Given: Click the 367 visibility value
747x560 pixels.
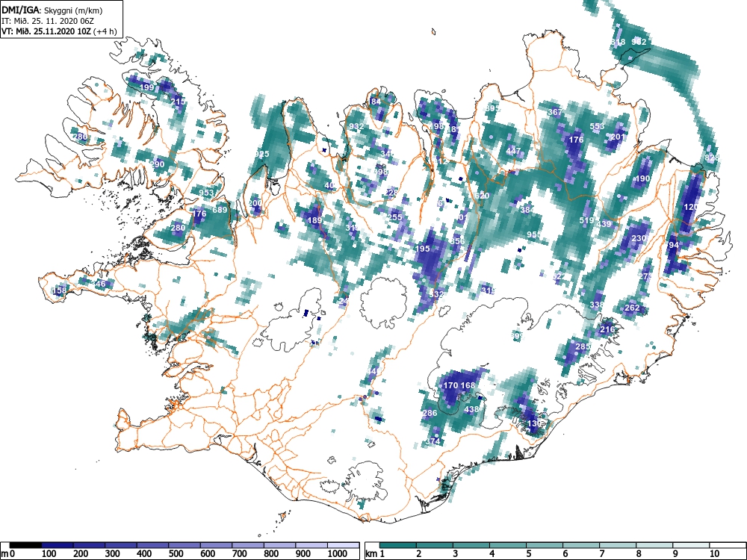Looking at the screenshot, I should (555, 112).
